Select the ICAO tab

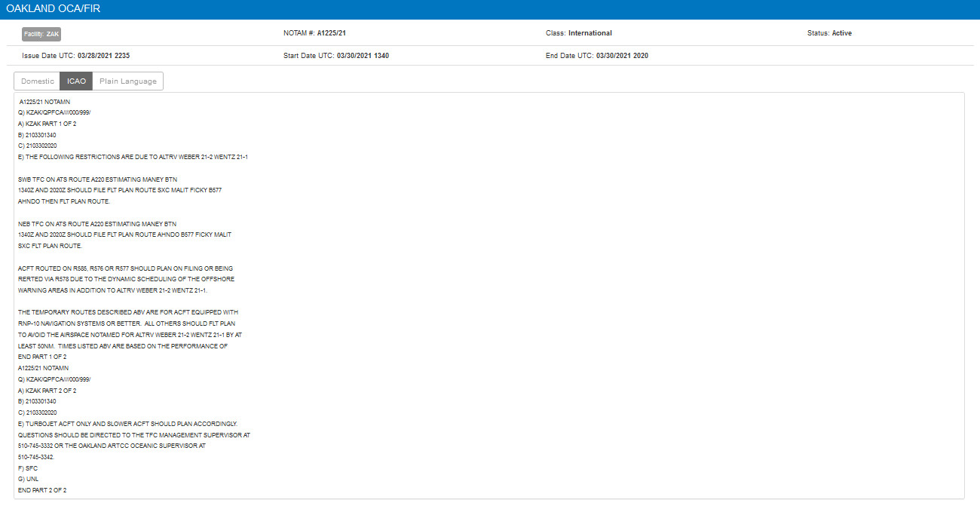(76, 81)
